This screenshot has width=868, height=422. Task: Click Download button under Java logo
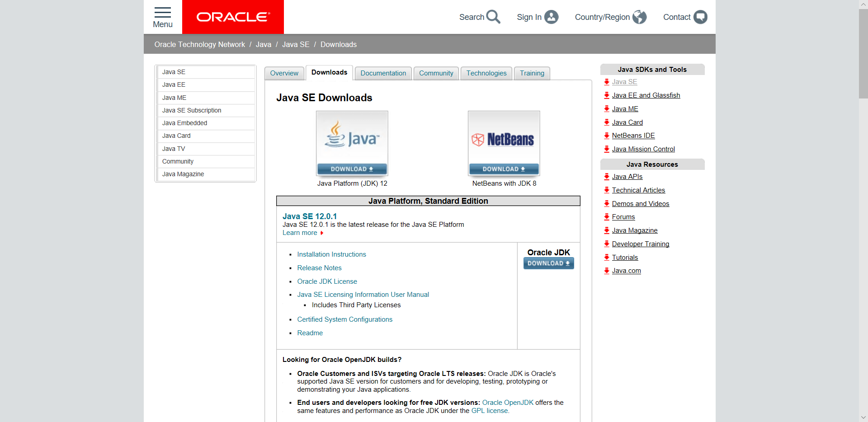coord(352,169)
